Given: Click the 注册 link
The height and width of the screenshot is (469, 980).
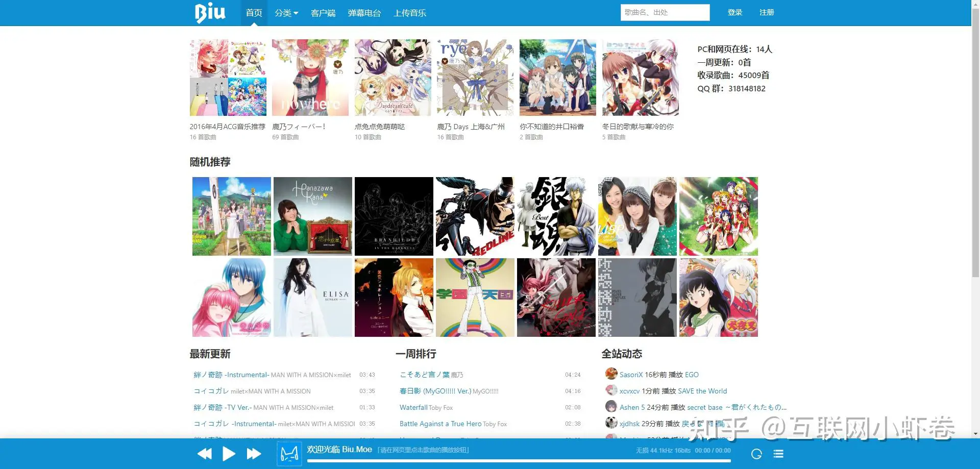Looking at the screenshot, I should (x=767, y=12).
